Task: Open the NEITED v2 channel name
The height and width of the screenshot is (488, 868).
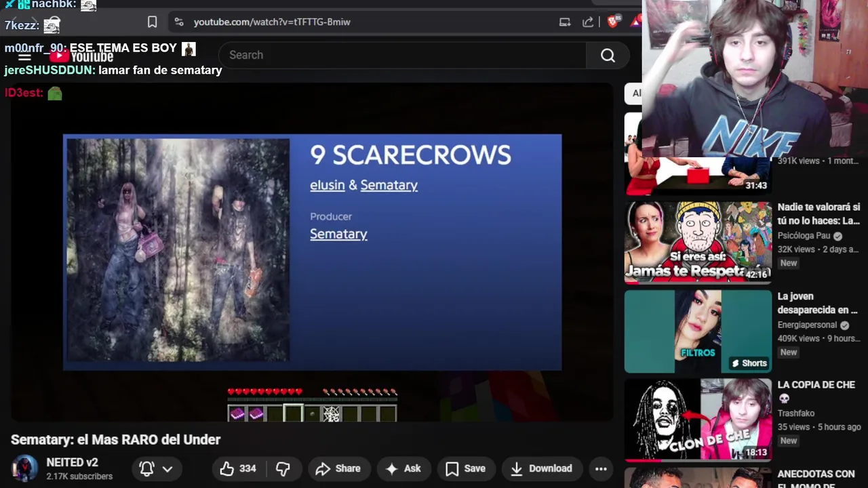Action: [x=72, y=462]
